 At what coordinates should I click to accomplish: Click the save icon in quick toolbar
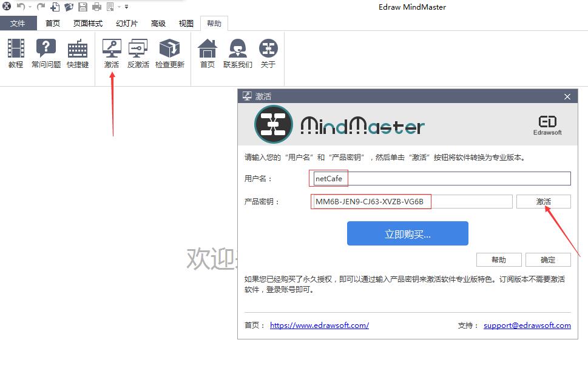tap(82, 7)
